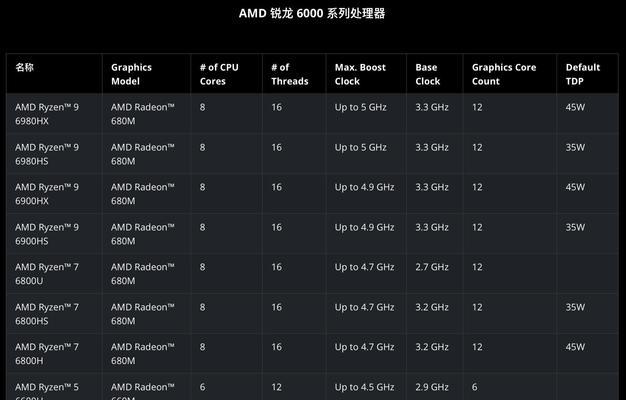
Task: Click the AMD Ryzen 9 6900HS name
Action: (x=47, y=234)
